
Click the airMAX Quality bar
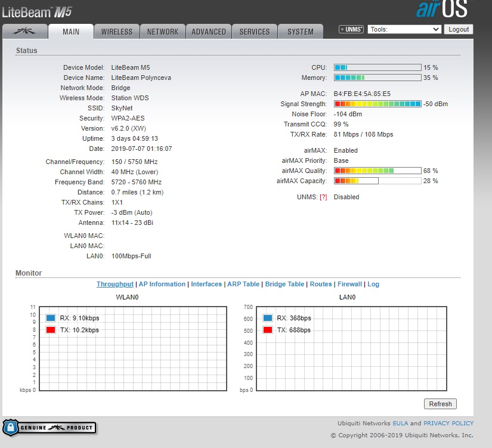click(x=377, y=171)
